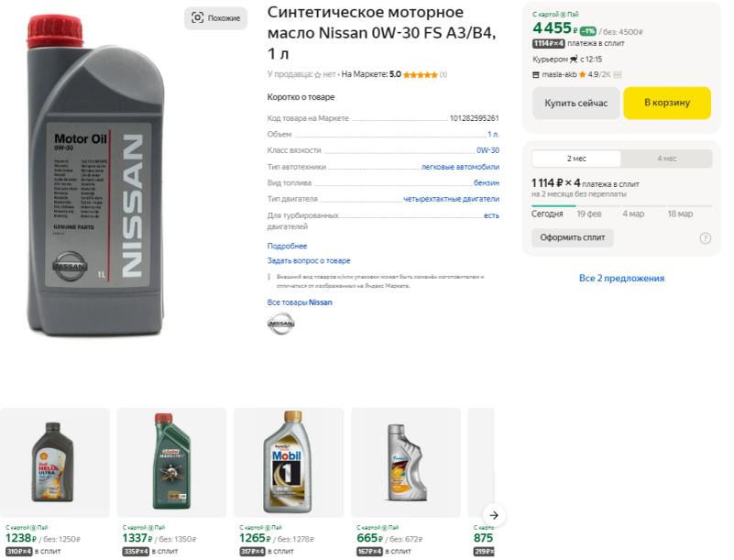Click the Коротко о товаре heading
Image resolution: width=734 pixels, height=560 pixels.
[301, 97]
